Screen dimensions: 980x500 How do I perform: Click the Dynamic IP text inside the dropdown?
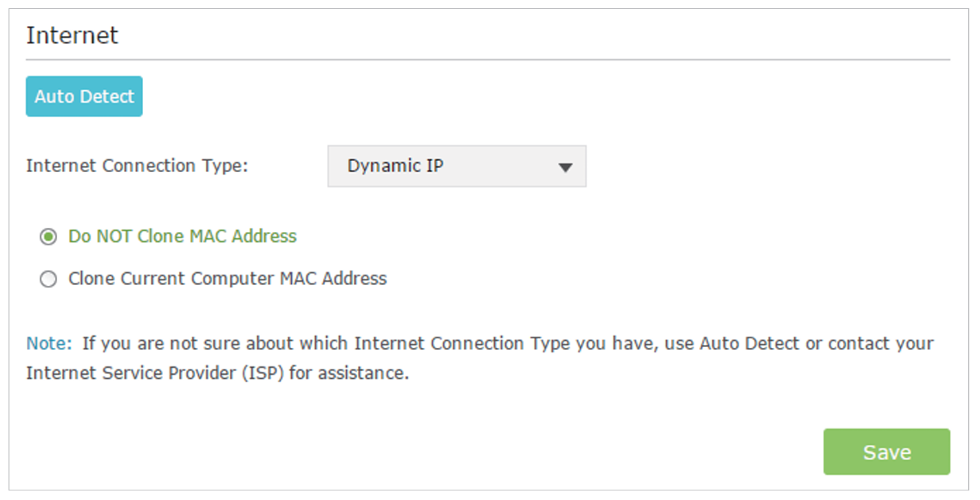click(396, 166)
